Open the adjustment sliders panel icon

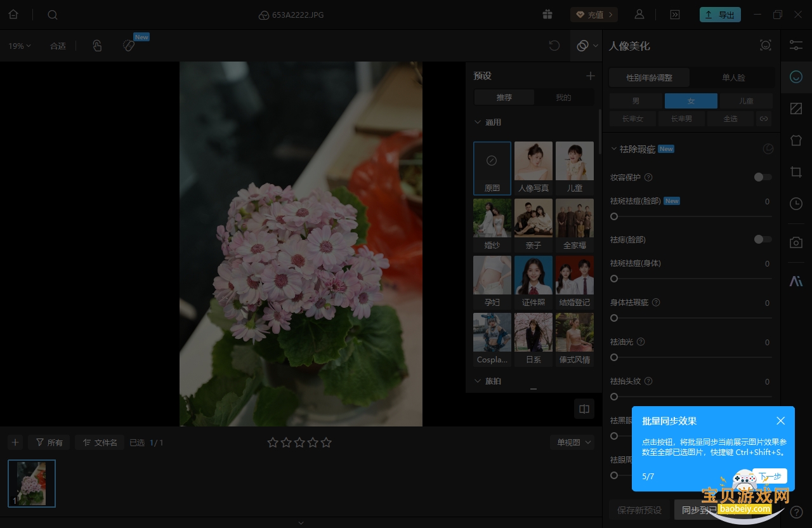(x=796, y=45)
